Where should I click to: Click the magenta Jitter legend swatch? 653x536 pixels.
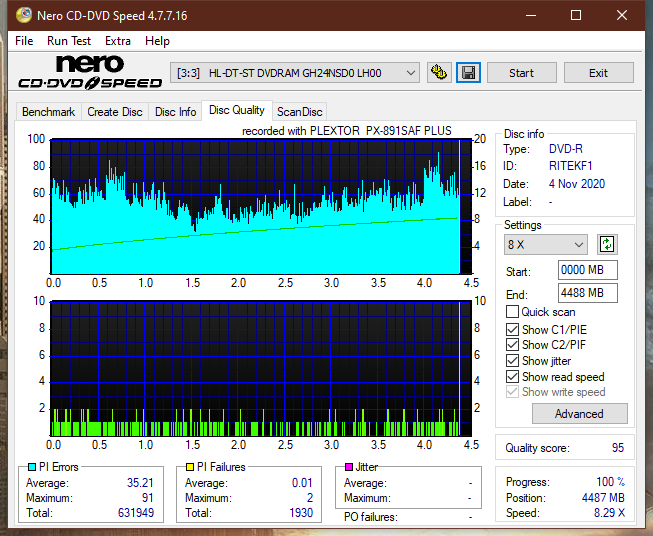click(349, 467)
